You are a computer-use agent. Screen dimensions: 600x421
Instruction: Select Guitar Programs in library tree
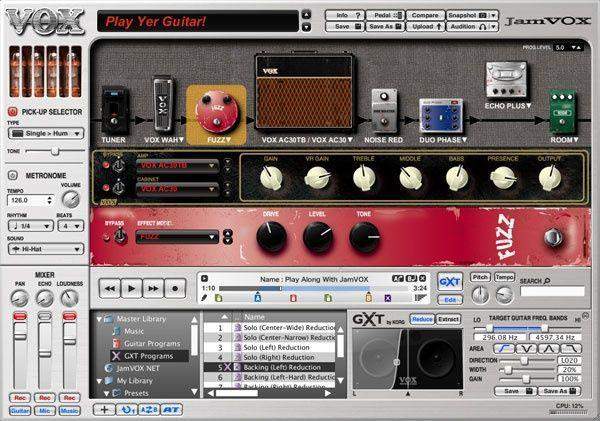(152, 343)
